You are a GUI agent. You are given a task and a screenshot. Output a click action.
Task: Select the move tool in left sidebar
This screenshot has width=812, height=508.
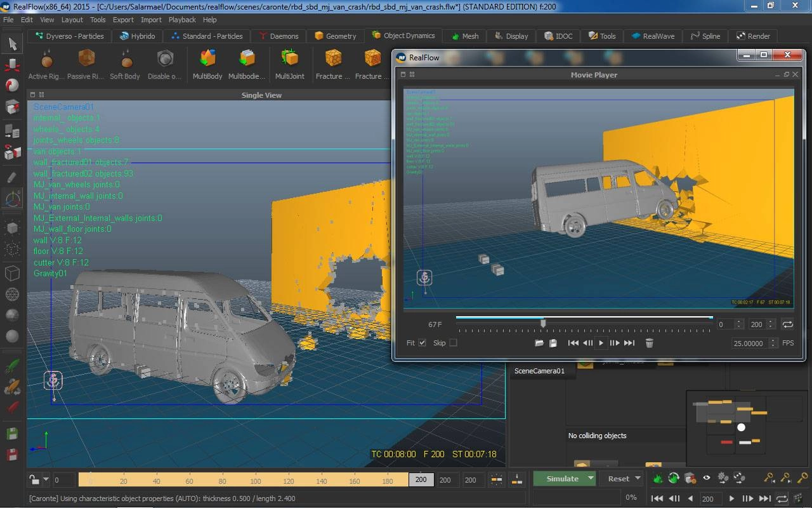pos(12,64)
